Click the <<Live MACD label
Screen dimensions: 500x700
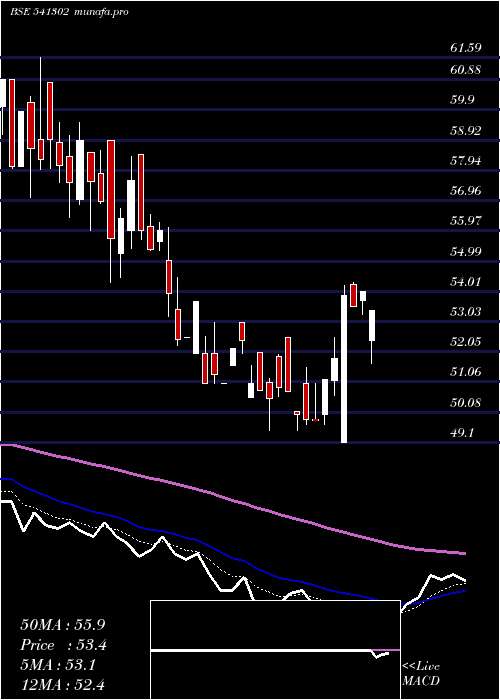pyautogui.click(x=421, y=674)
